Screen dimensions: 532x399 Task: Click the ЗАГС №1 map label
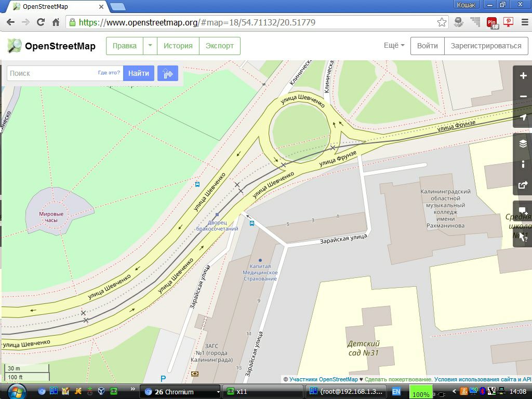[212, 353]
